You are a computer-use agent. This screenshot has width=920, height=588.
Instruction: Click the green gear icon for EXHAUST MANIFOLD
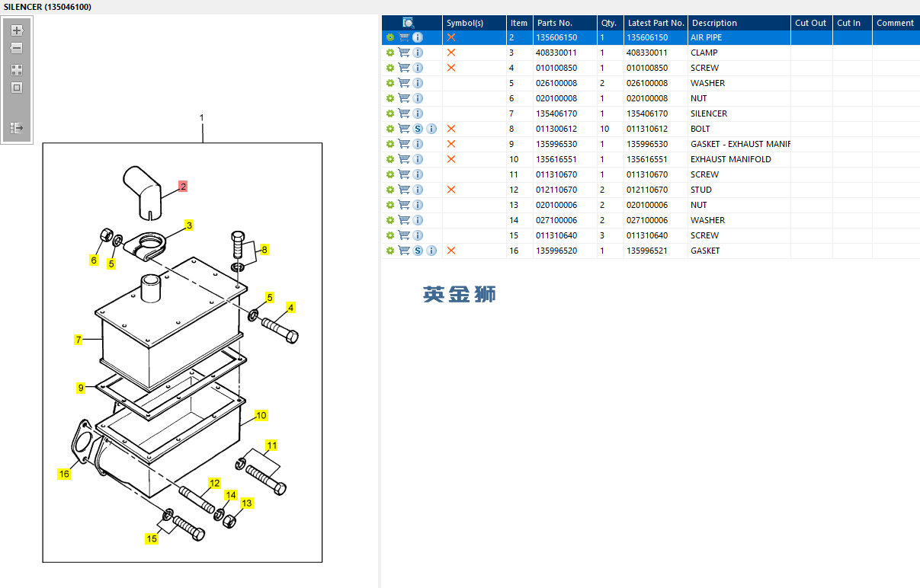390,159
